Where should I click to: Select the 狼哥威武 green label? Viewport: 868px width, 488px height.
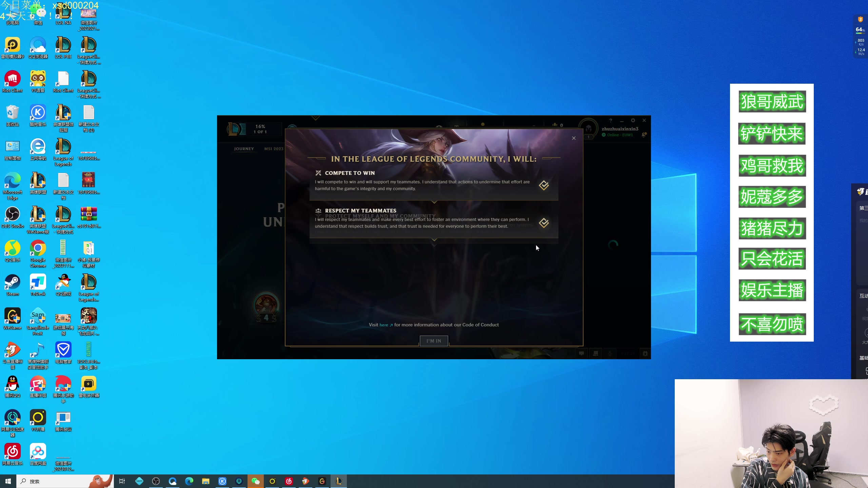pos(772,101)
